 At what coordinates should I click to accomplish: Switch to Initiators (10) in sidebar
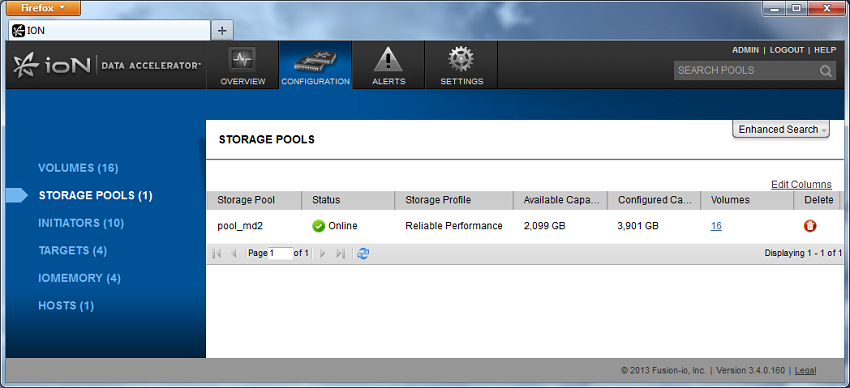tap(81, 223)
